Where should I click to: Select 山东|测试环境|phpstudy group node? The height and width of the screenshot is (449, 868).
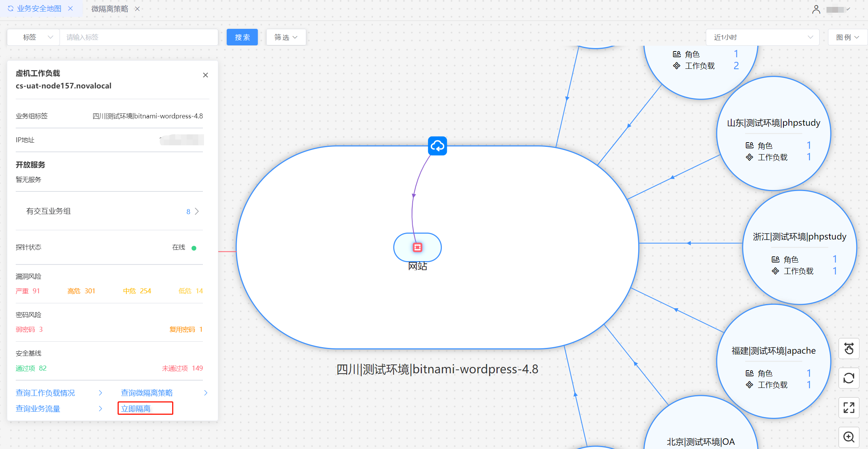[774, 133]
